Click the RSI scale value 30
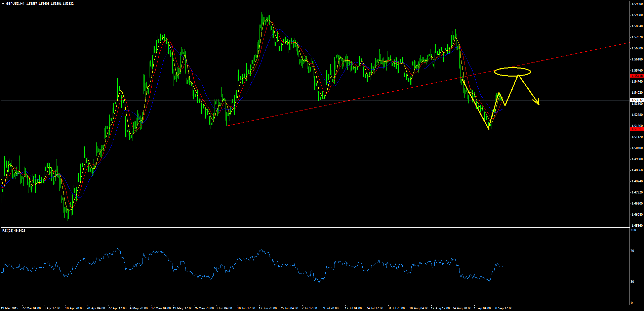 pos(632,282)
